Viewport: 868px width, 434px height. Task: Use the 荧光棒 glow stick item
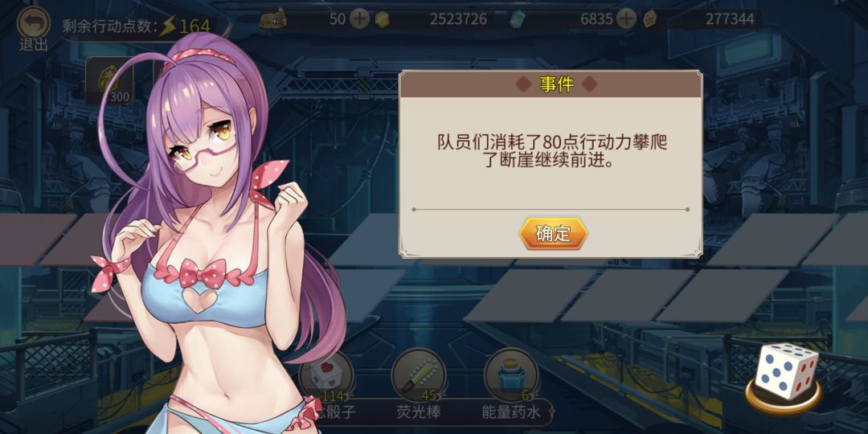[419, 375]
